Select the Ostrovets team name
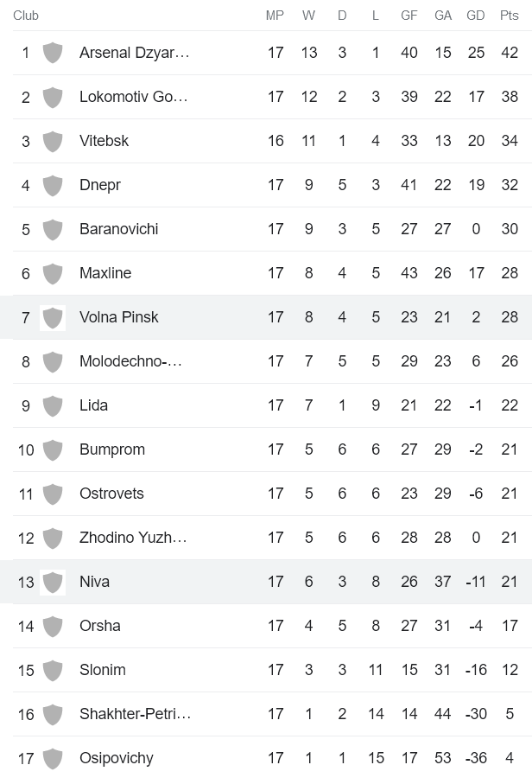This screenshot has width=532, height=784. (x=111, y=494)
